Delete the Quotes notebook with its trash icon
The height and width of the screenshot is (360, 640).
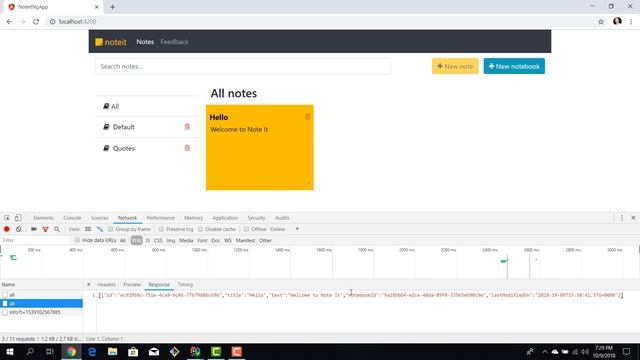(x=187, y=148)
